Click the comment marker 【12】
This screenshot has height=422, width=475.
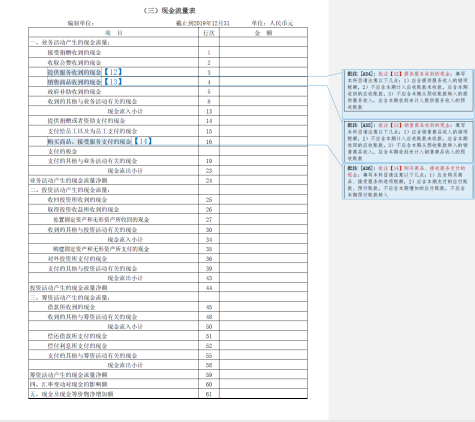coord(113,72)
